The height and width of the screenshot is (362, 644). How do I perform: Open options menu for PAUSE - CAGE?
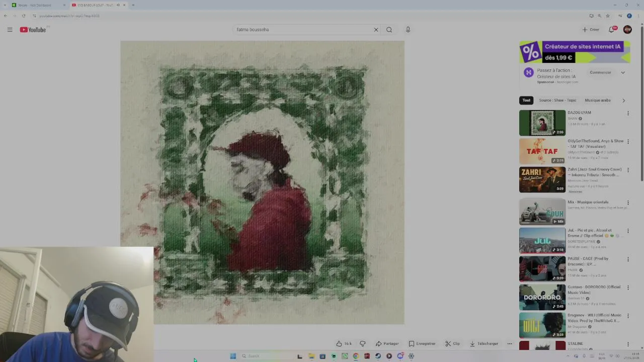628,259
